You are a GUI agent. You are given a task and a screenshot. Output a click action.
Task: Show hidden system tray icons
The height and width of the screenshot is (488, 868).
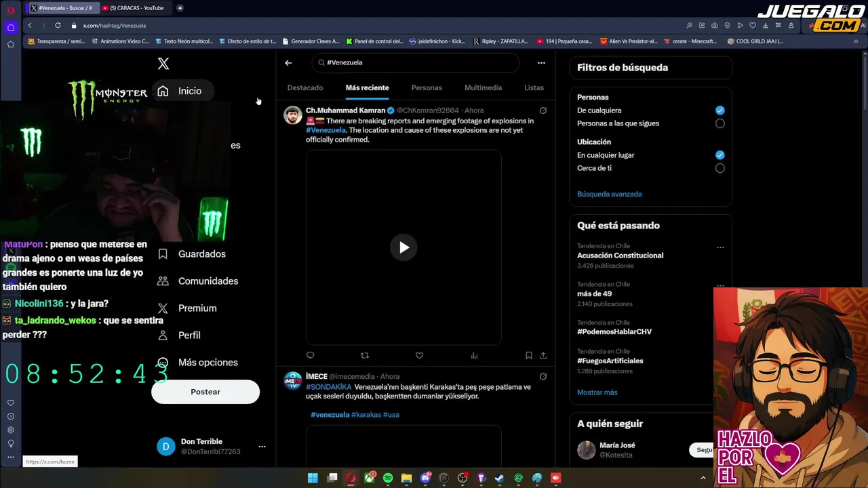703,478
